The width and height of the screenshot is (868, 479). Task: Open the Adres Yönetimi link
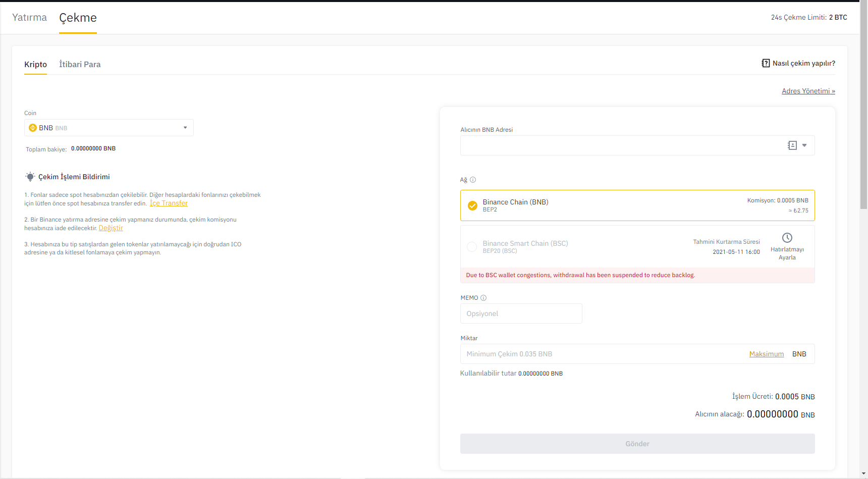808,91
